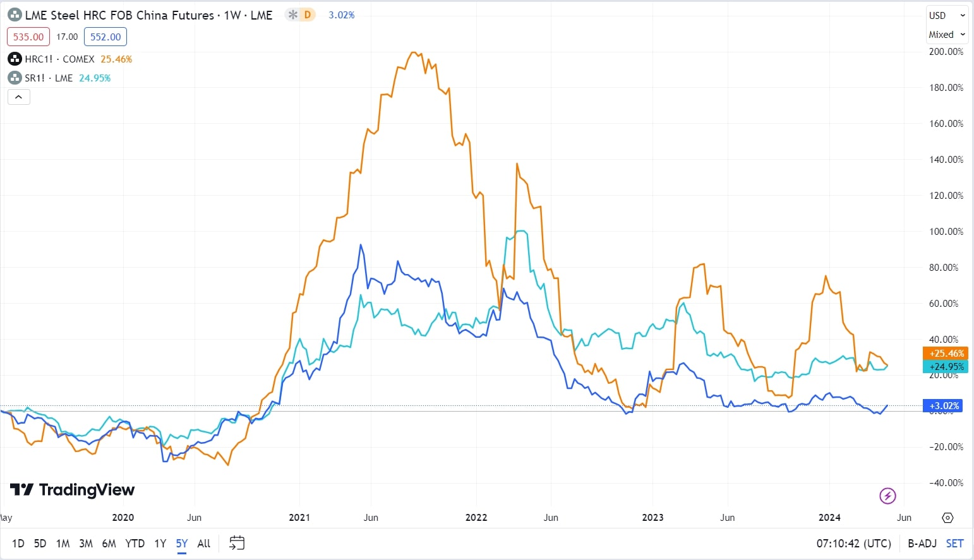Select the 1D timeframe button
974x560 pixels.
[x=18, y=543]
